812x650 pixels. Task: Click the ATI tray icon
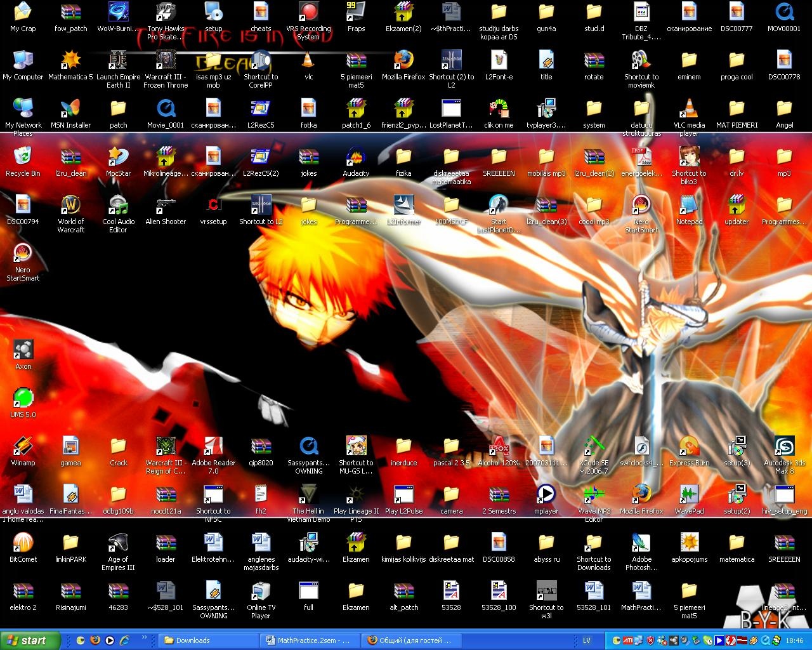coord(627,640)
